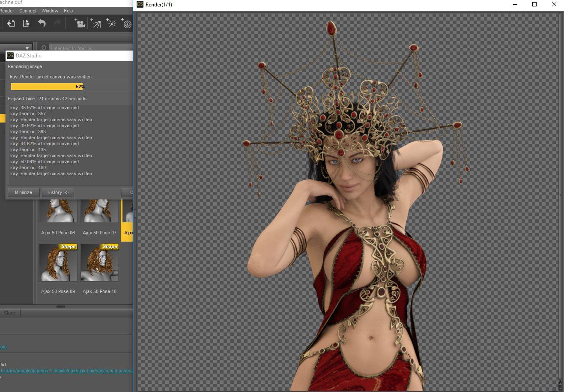The image size is (564, 392).
Task: Click the Export file toolbar icon
Action: (x=26, y=24)
